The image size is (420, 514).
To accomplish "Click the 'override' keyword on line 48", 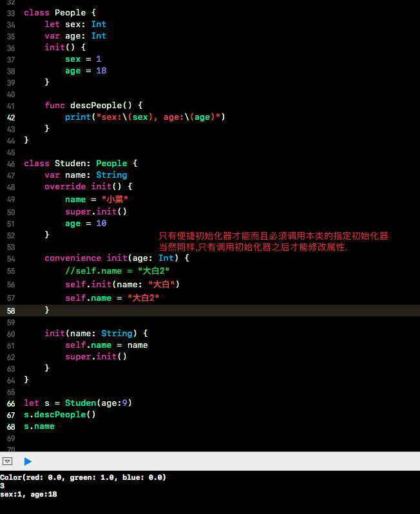I will [65, 187].
